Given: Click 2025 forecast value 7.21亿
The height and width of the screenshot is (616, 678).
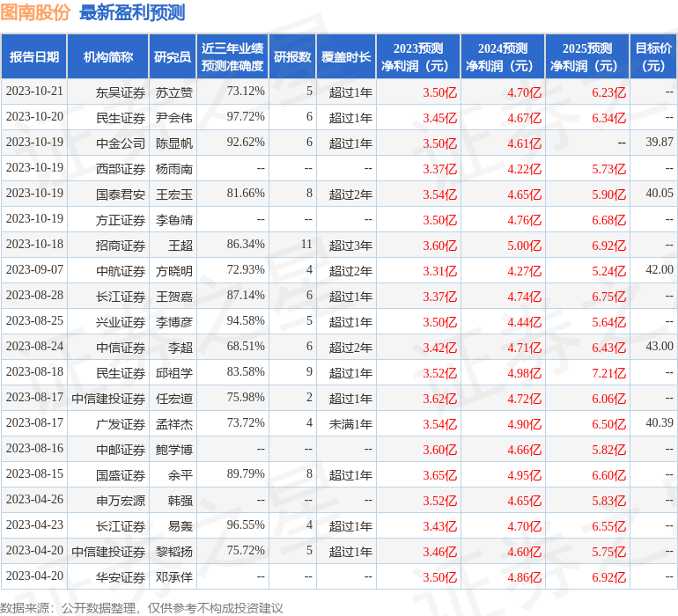Looking at the screenshot, I should click(608, 373).
